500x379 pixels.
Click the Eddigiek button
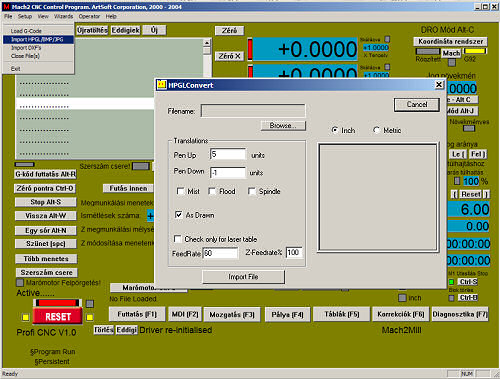(125, 30)
